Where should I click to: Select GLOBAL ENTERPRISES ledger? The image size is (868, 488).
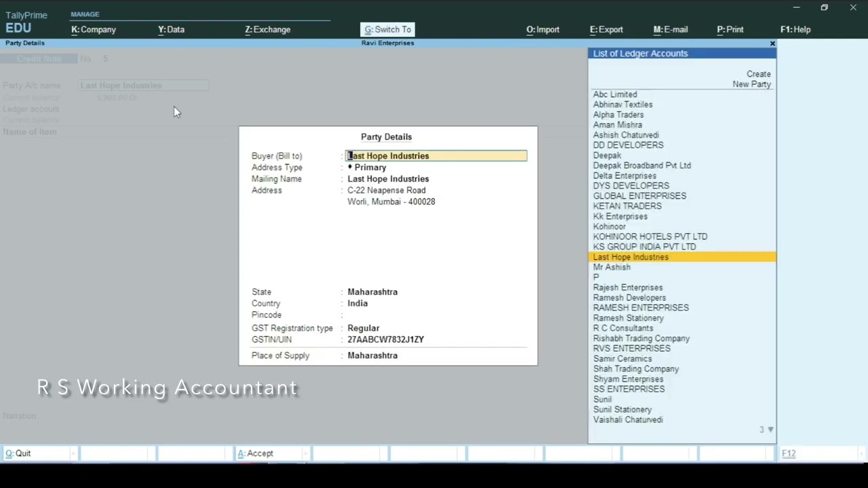tap(639, 196)
